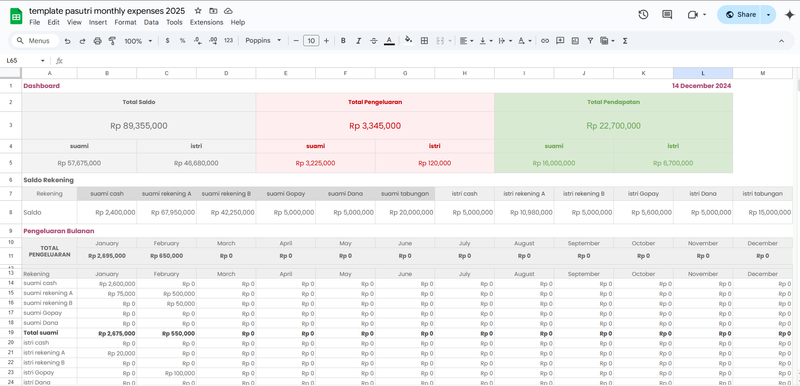This screenshot has height=386, width=800.
Task: Insert a link with chain icon
Action: pyautogui.click(x=545, y=41)
